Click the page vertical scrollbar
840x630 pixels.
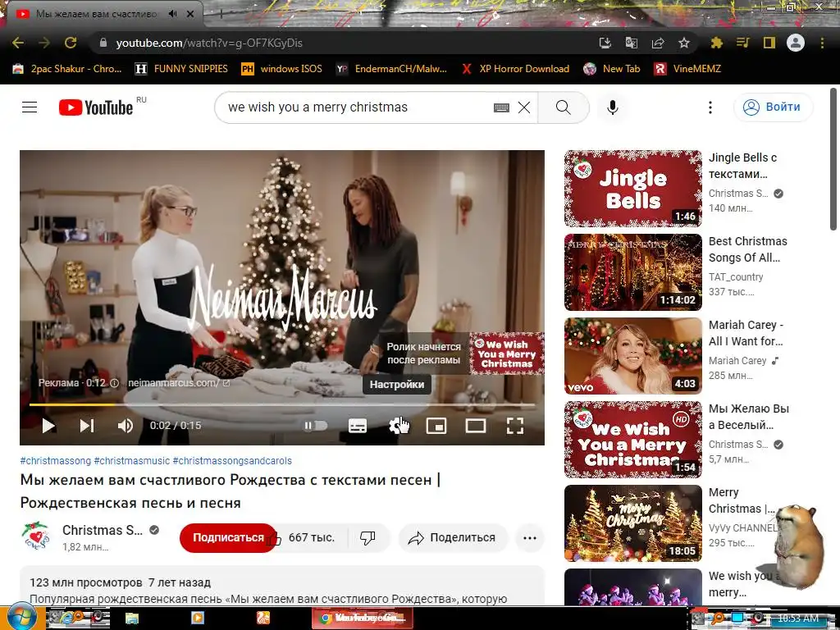click(x=833, y=161)
